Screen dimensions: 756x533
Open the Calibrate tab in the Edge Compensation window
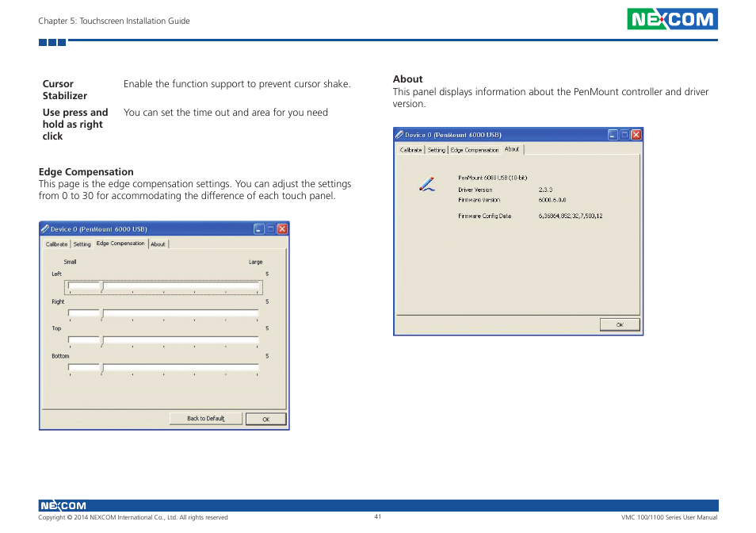[x=56, y=244]
